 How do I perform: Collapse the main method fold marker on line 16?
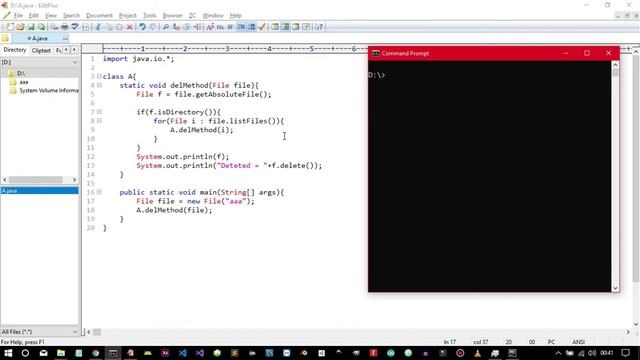[x=99, y=192]
